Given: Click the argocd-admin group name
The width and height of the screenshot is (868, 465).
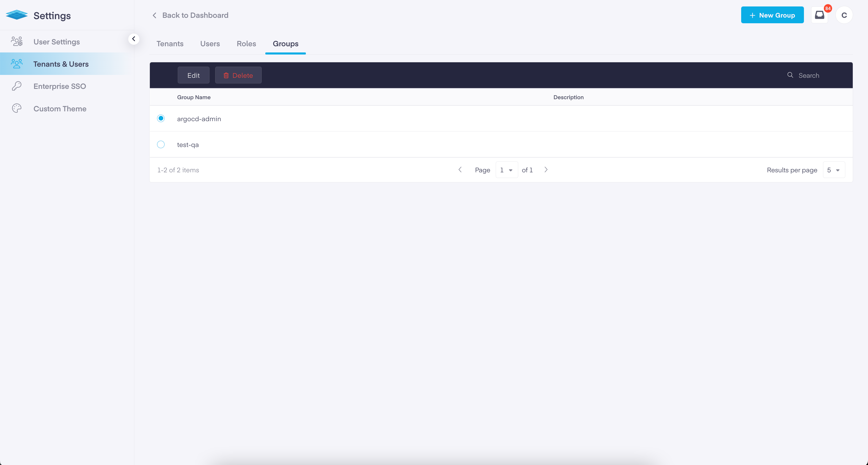Looking at the screenshot, I should click(199, 119).
